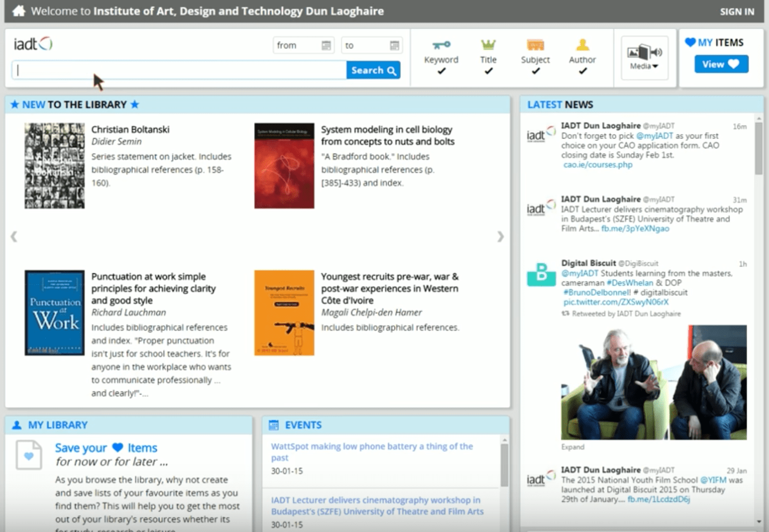Click the home icon in the top bar
The height and width of the screenshot is (532, 769).
pos(19,10)
